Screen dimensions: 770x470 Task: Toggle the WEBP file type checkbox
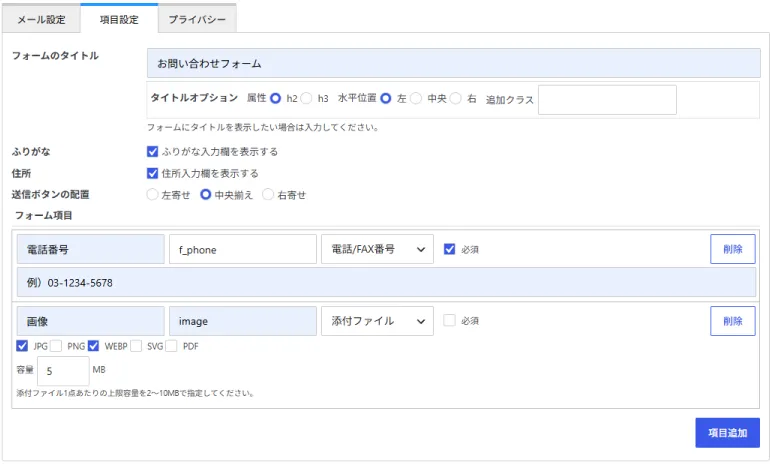coord(93,346)
